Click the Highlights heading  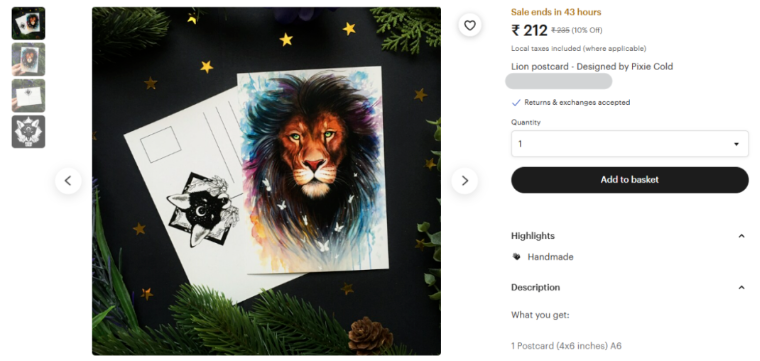pos(533,236)
